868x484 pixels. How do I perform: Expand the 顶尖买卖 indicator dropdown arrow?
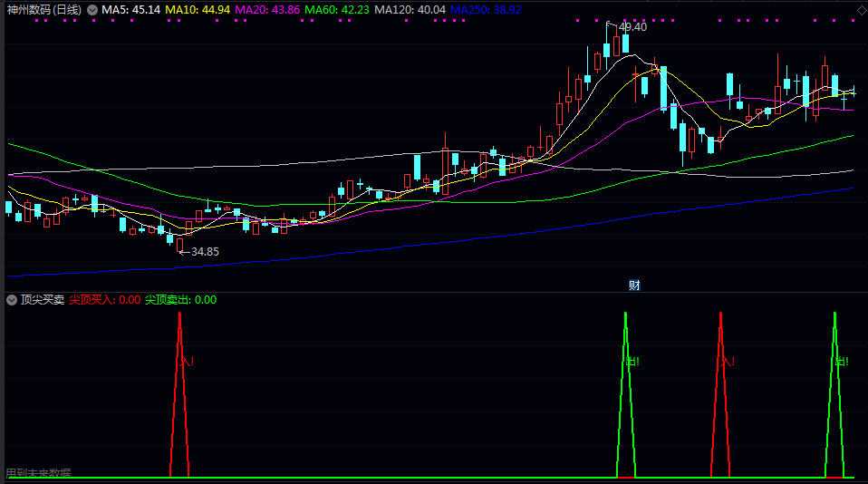click(x=12, y=300)
